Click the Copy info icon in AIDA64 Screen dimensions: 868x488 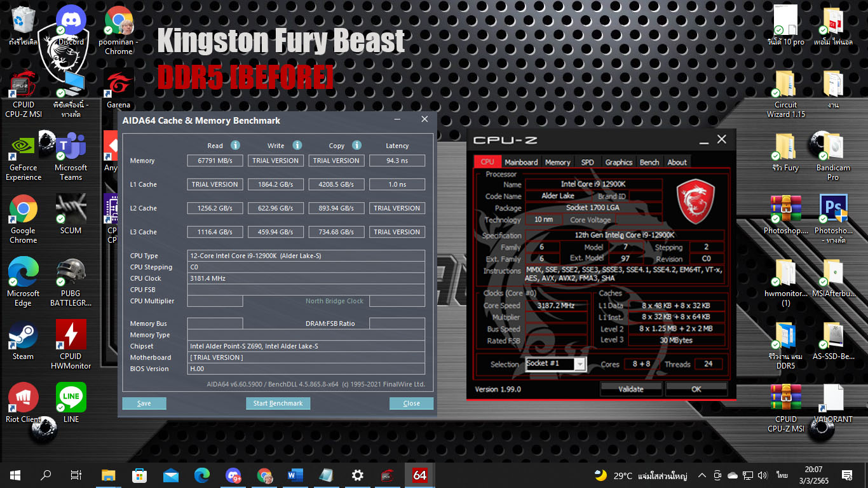click(x=356, y=146)
